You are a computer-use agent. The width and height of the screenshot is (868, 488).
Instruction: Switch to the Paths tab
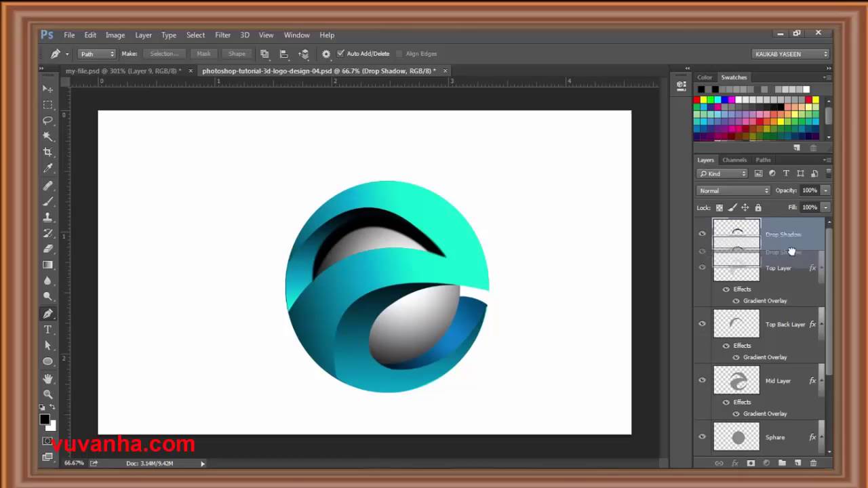[764, 160]
